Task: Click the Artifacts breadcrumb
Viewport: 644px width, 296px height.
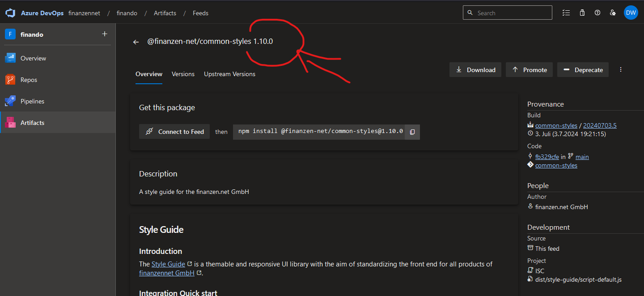Action: pyautogui.click(x=165, y=13)
